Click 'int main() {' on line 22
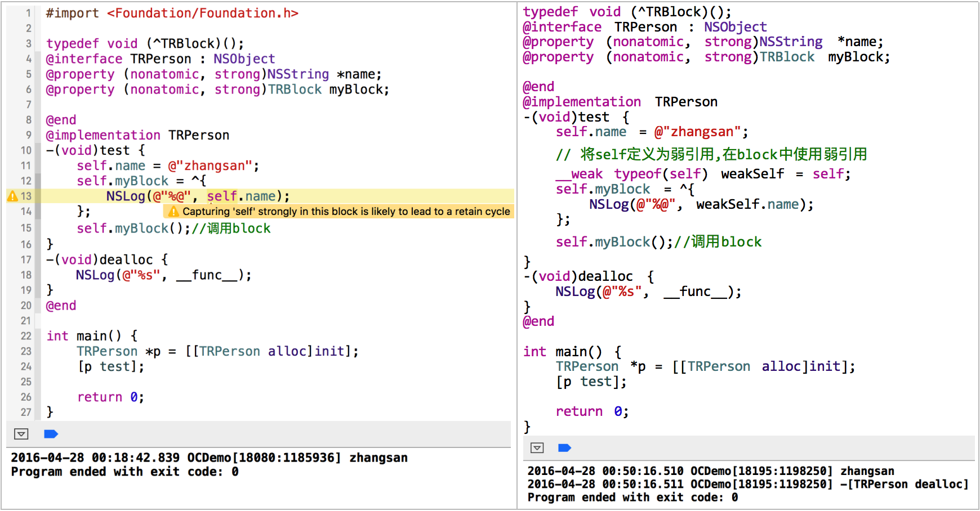This screenshot has height=511, width=980. [92, 336]
